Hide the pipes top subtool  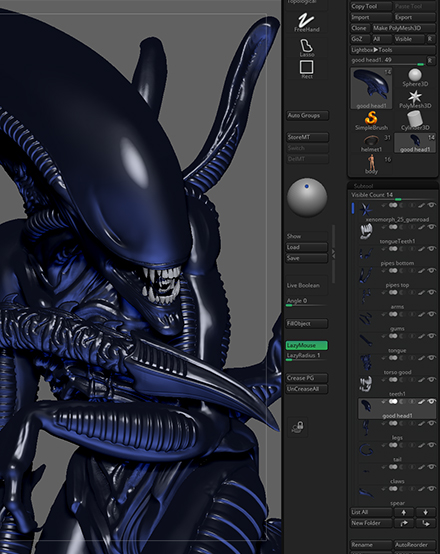click(432, 271)
